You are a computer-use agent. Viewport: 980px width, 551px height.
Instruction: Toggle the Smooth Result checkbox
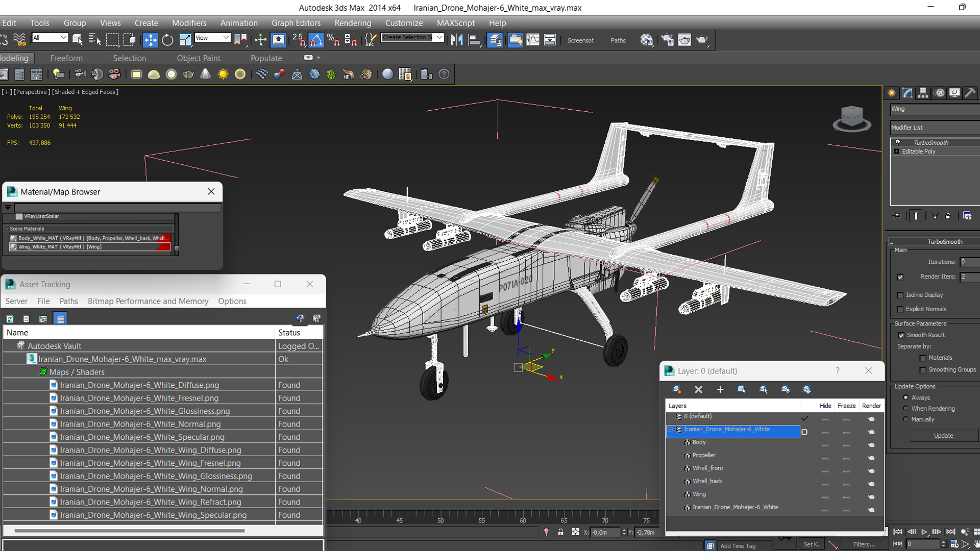pos(901,335)
